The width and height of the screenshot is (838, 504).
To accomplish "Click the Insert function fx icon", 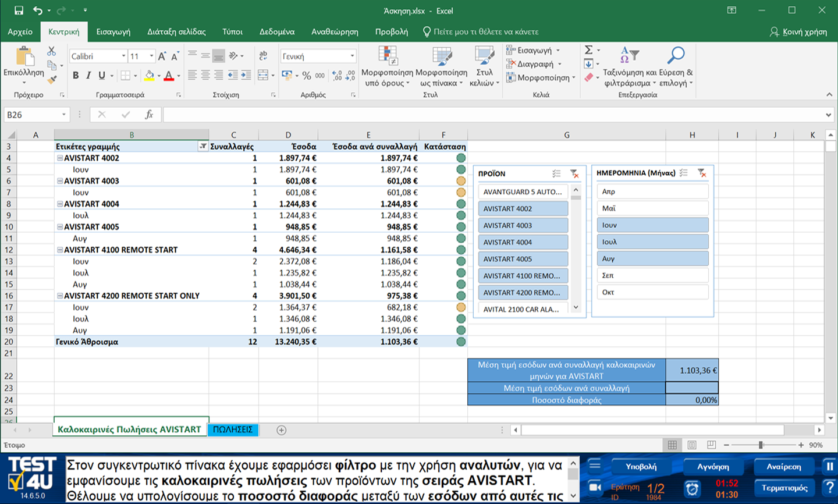I will (149, 115).
